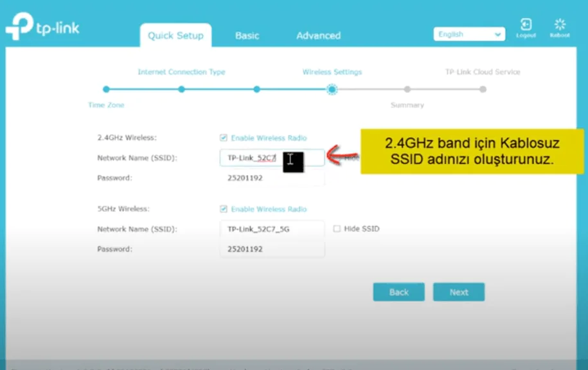Select the Time Zone step marker
This screenshot has width=588, height=370.
tap(106, 89)
